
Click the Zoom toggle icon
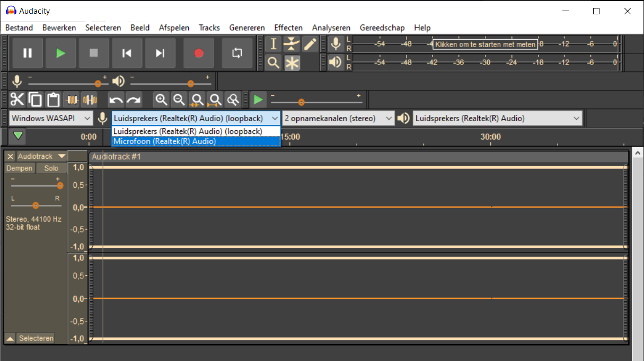(x=233, y=100)
